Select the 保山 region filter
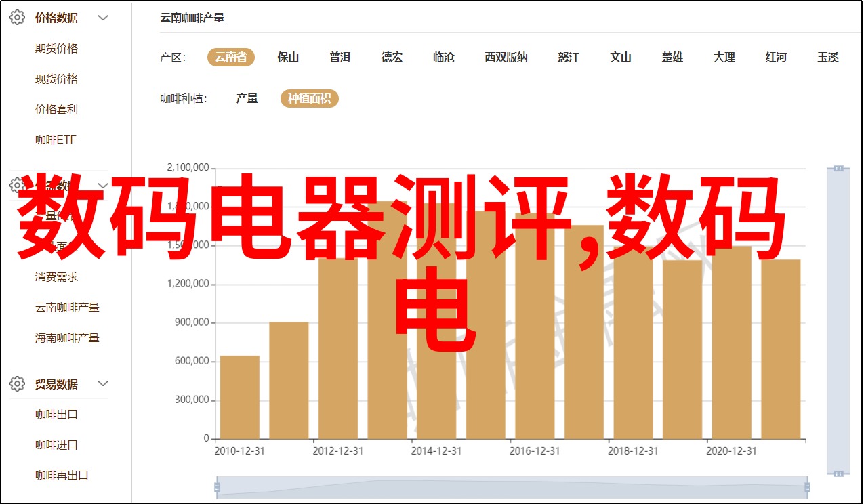The width and height of the screenshot is (864, 504). tap(288, 58)
